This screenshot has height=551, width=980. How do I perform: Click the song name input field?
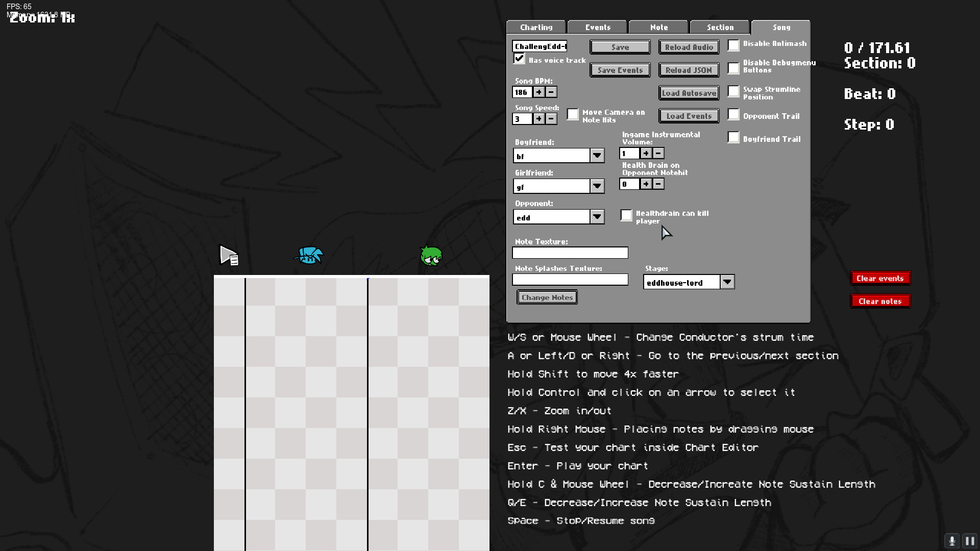coord(540,46)
